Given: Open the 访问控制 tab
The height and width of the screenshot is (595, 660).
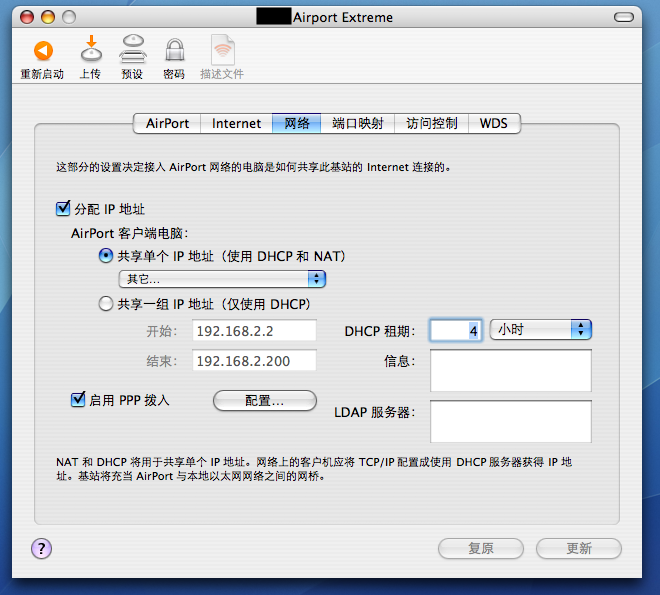Looking at the screenshot, I should click(x=431, y=123).
